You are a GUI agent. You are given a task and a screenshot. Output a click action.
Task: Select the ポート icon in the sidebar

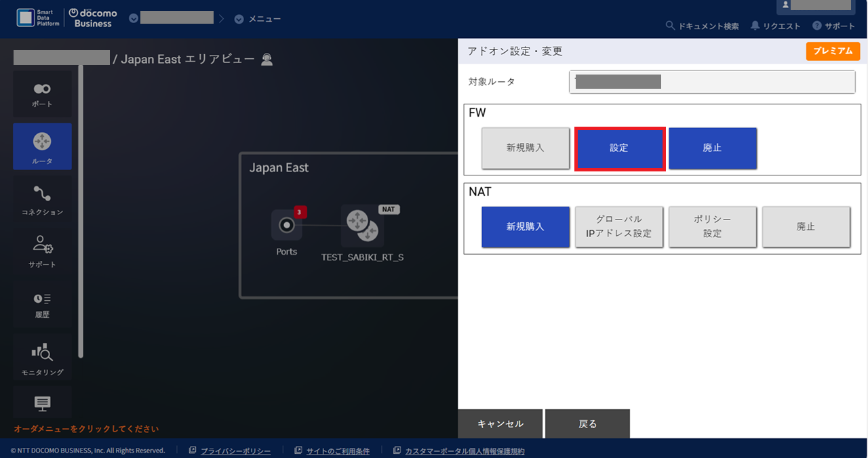(42, 93)
